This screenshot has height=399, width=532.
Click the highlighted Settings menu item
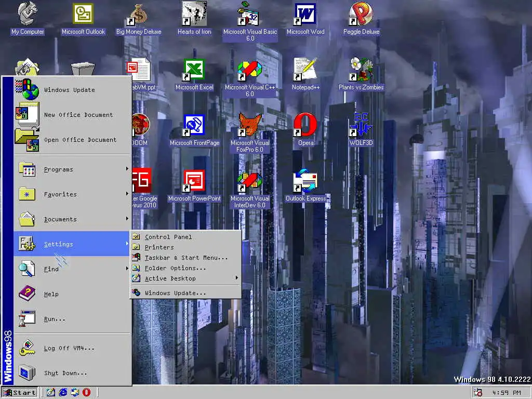tap(73, 244)
